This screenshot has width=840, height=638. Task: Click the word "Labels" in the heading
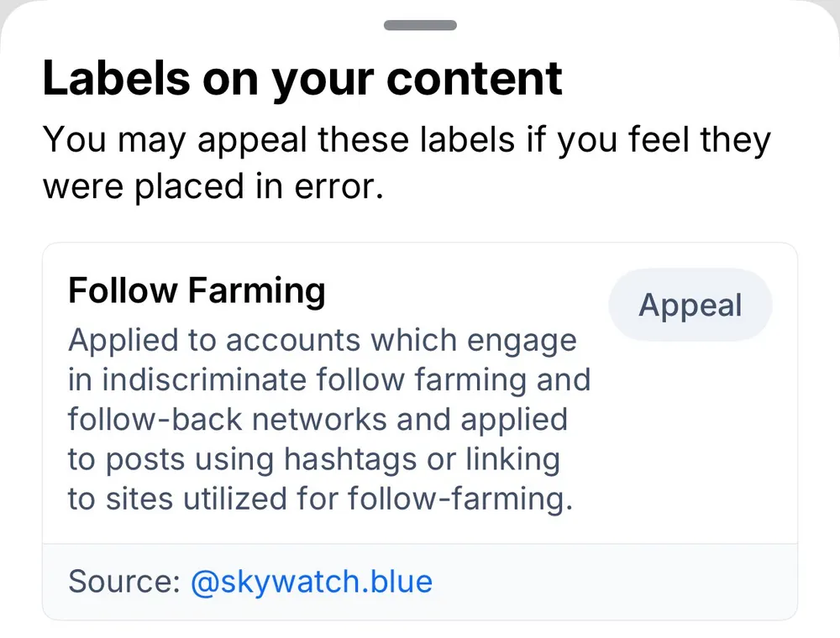pyautogui.click(x=116, y=79)
